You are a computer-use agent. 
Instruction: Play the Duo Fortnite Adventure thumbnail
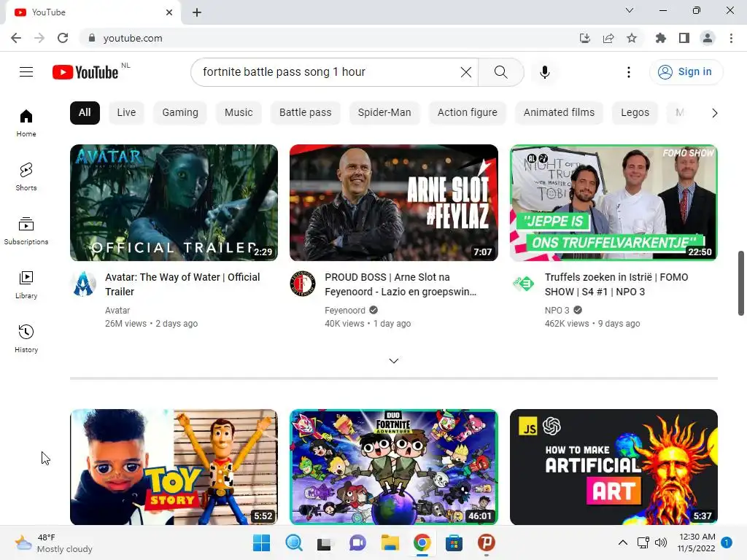pyautogui.click(x=393, y=467)
